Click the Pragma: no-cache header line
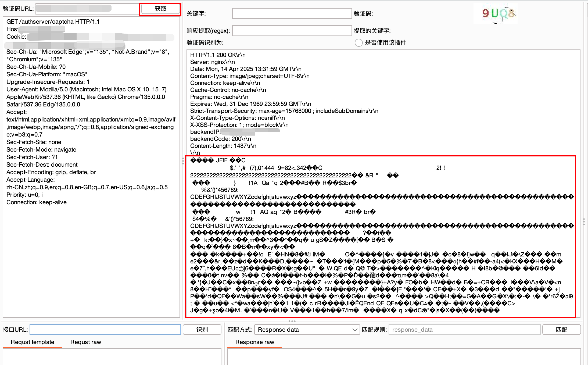588x365 pixels. 219,97
